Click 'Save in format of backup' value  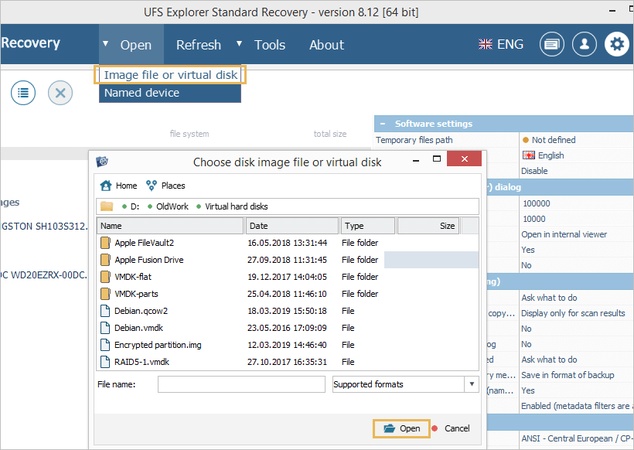[568, 375]
